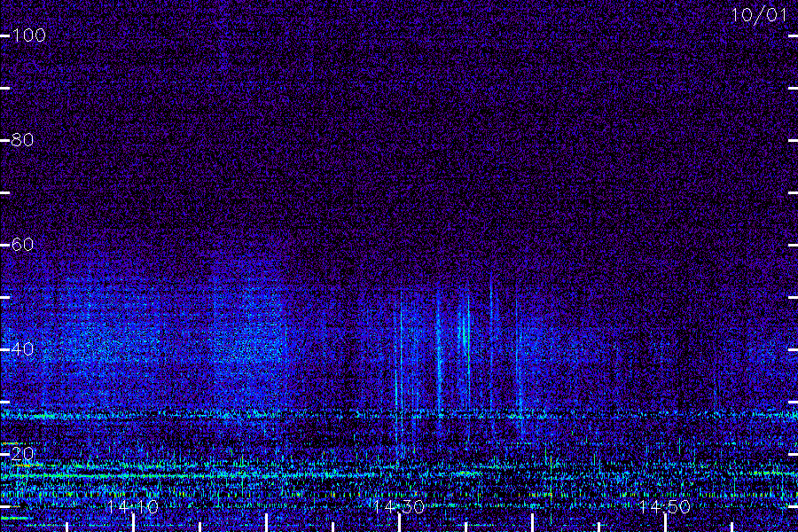Click the 100 frequency axis label

click(29, 35)
